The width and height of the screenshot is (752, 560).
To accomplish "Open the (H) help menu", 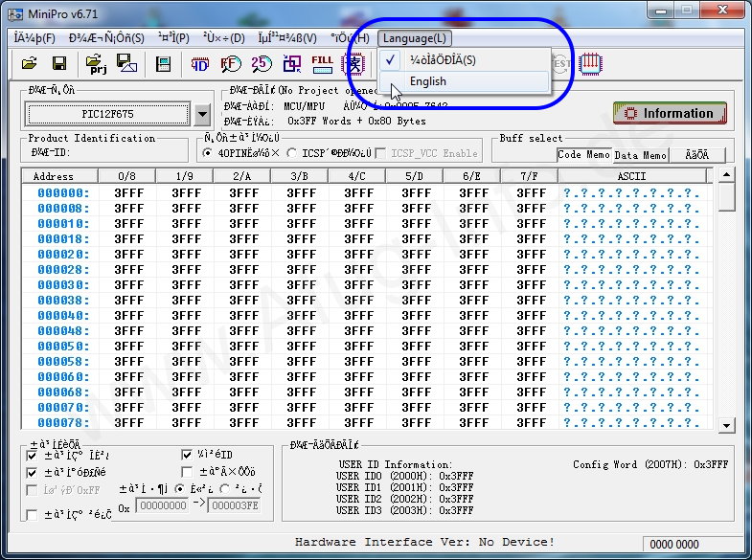I will click(x=350, y=38).
